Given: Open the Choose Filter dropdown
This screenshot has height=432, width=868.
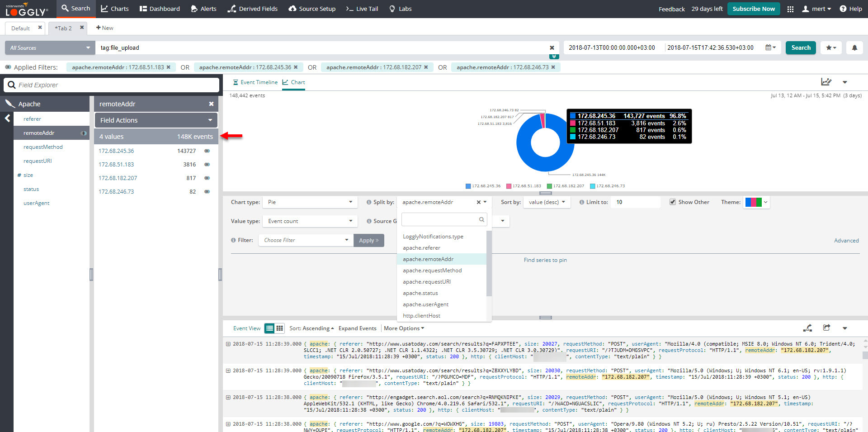Looking at the screenshot, I should 306,240.
